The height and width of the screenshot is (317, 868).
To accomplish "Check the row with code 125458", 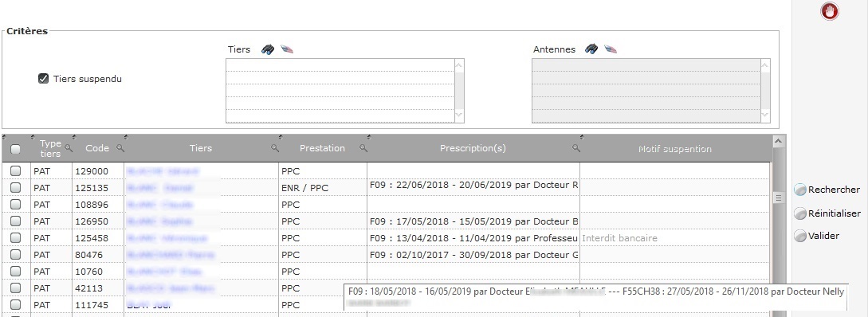I will point(15,238).
